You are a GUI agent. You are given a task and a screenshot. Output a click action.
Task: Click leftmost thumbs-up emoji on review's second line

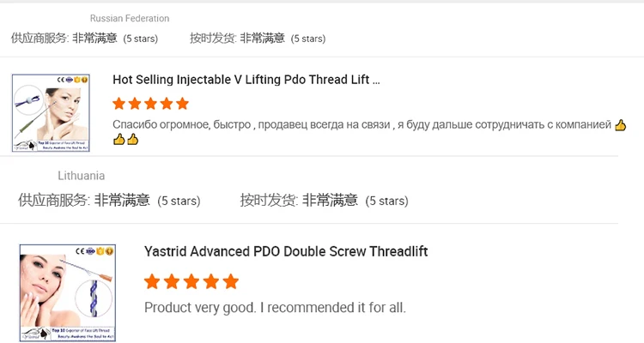click(118, 139)
